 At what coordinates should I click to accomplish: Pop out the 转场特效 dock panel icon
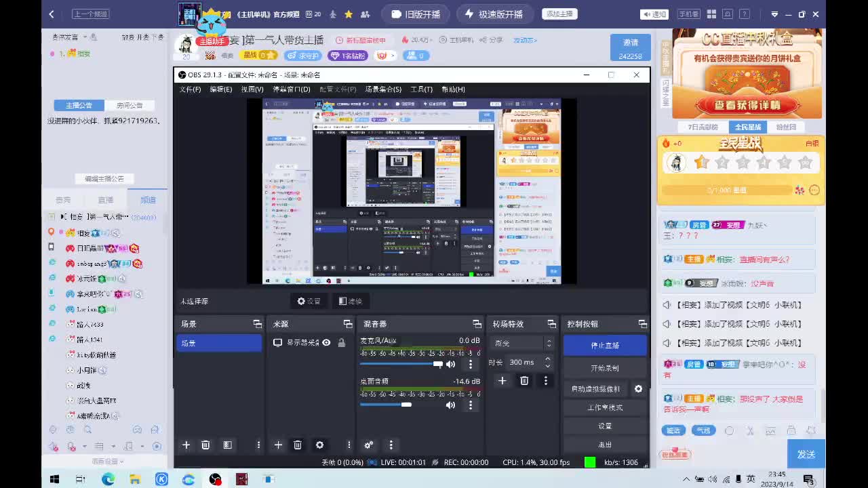(x=552, y=324)
